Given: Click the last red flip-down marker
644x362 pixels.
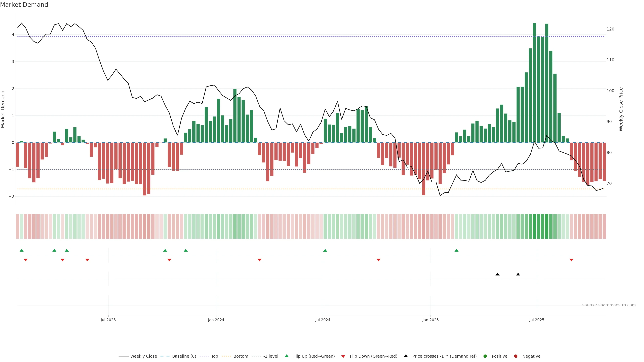Looking at the screenshot, I should tap(571, 260).
